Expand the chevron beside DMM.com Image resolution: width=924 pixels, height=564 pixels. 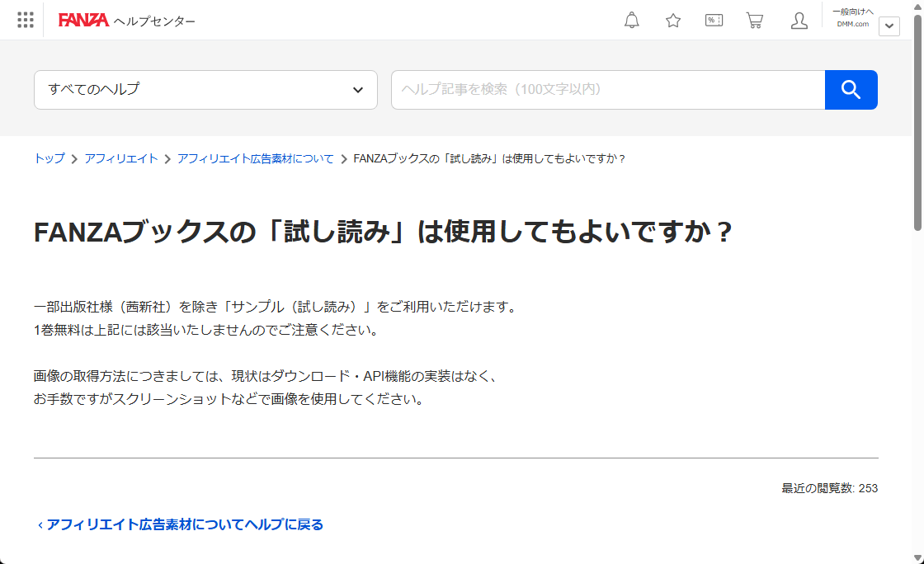click(889, 26)
